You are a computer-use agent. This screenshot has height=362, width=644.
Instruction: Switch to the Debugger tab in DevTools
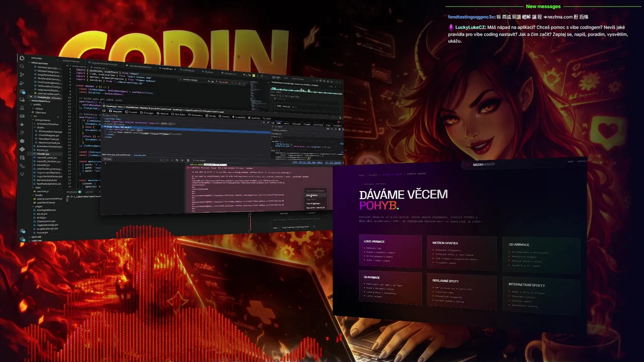point(147,113)
